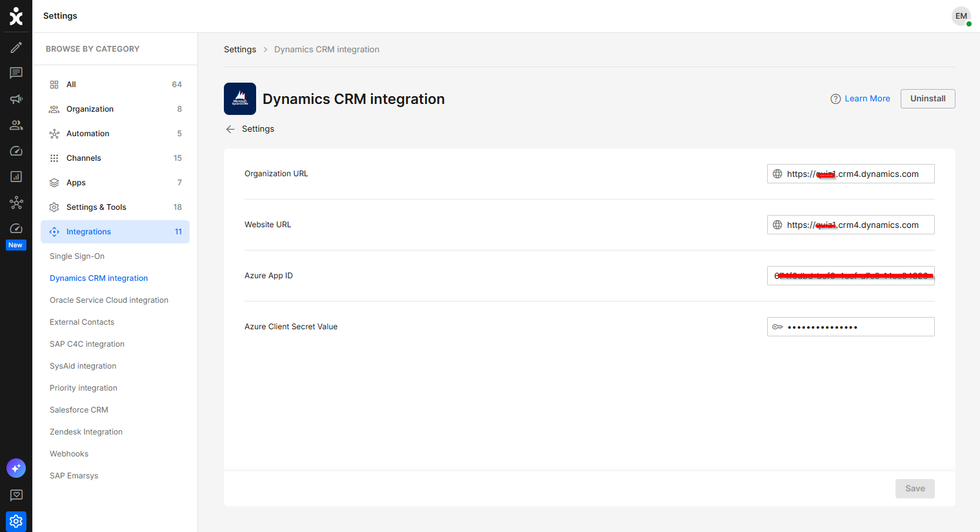Open the contacts people icon
Viewport: 980px width, 532px height.
16,125
